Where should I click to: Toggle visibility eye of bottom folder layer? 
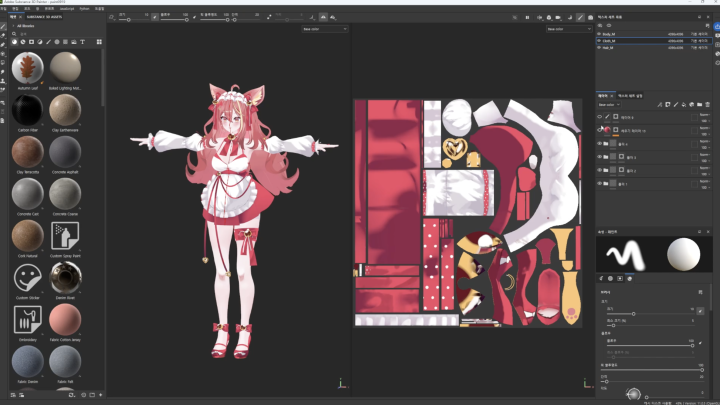[600, 184]
